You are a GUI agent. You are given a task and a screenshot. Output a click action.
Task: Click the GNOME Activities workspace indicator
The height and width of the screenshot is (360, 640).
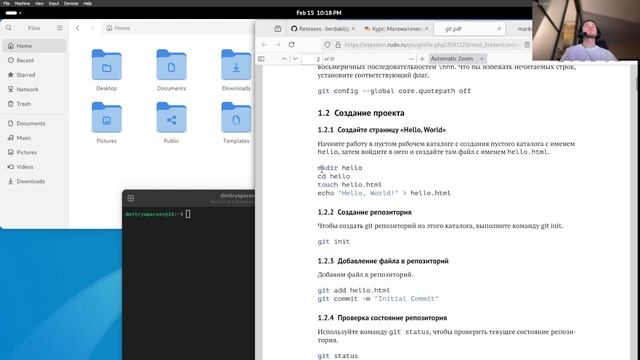[13, 13]
